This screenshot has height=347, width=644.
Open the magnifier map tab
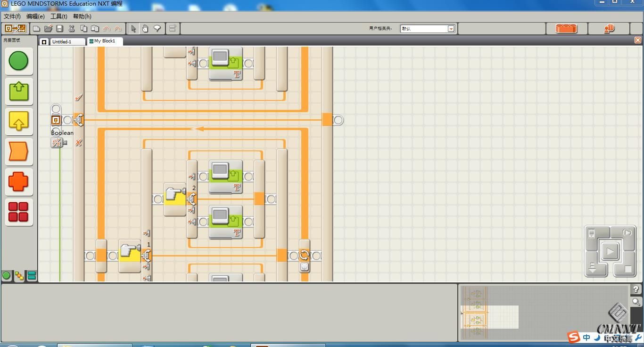(x=636, y=302)
